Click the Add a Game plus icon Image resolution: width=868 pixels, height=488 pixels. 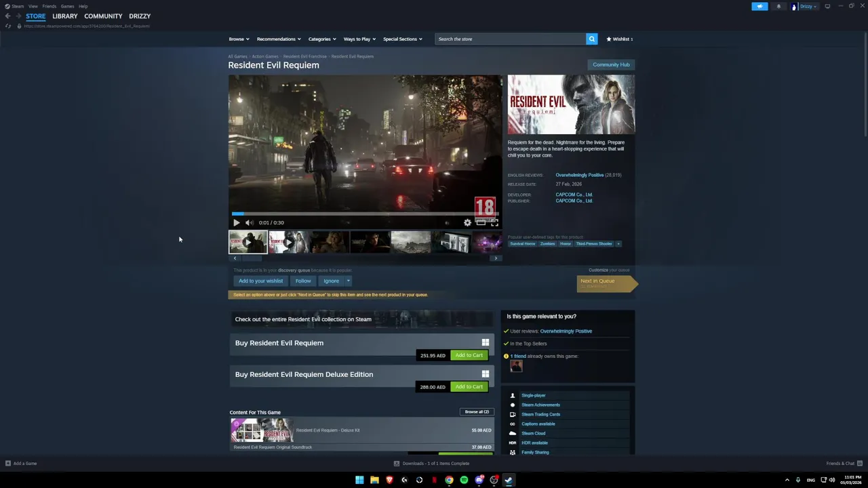pyautogui.click(x=8, y=464)
